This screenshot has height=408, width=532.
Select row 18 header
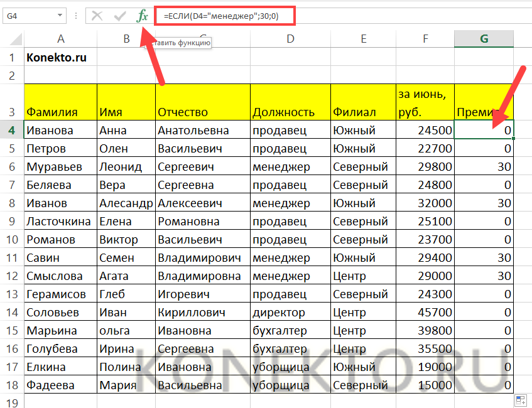coord(11,385)
